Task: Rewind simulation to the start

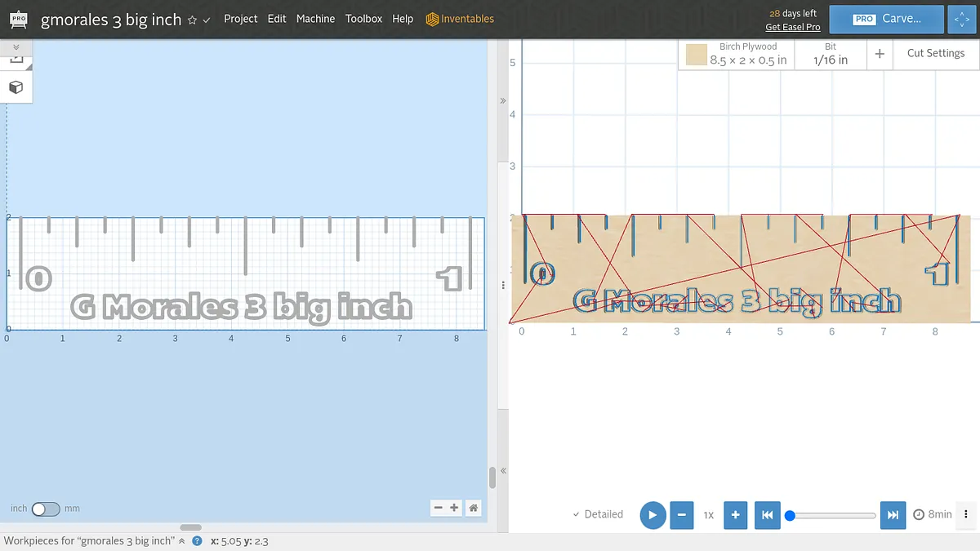Action: 767,515
